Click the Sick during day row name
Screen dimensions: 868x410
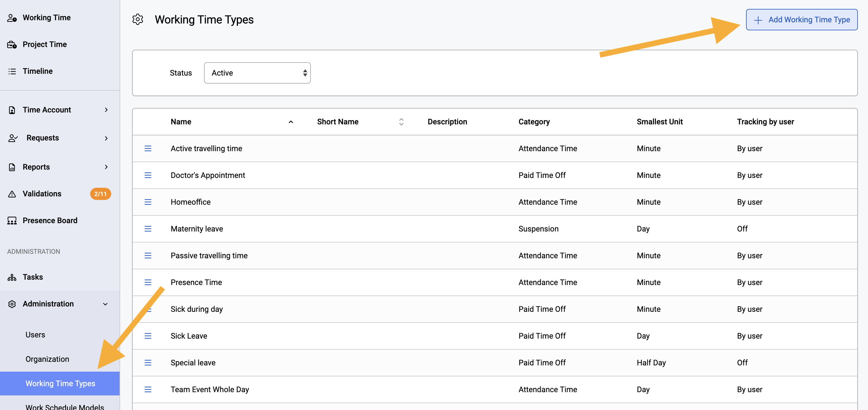point(196,309)
